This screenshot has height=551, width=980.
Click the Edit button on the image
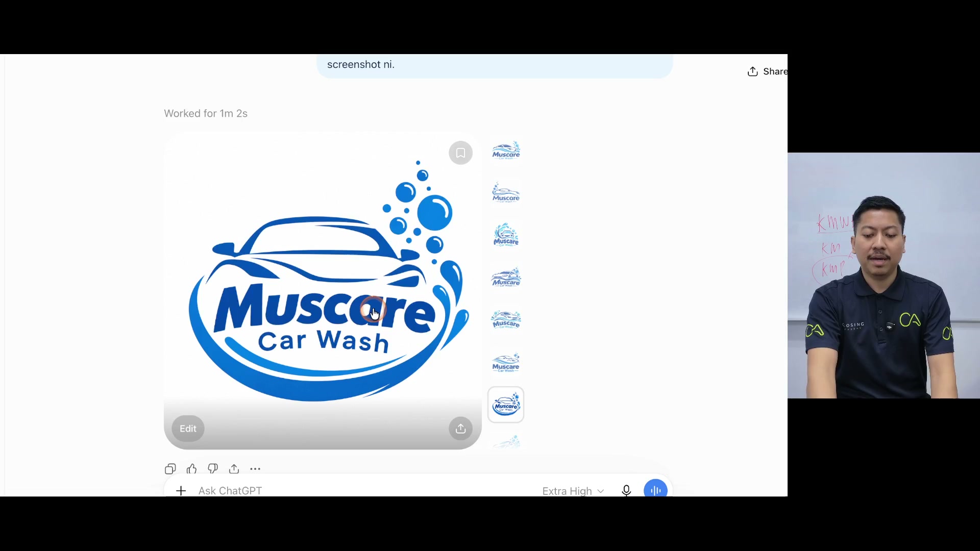click(x=188, y=429)
